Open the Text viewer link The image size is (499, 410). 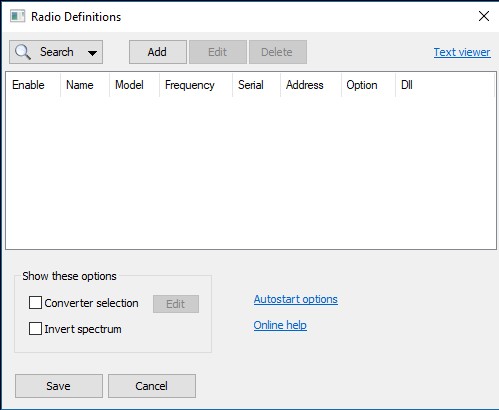(462, 52)
